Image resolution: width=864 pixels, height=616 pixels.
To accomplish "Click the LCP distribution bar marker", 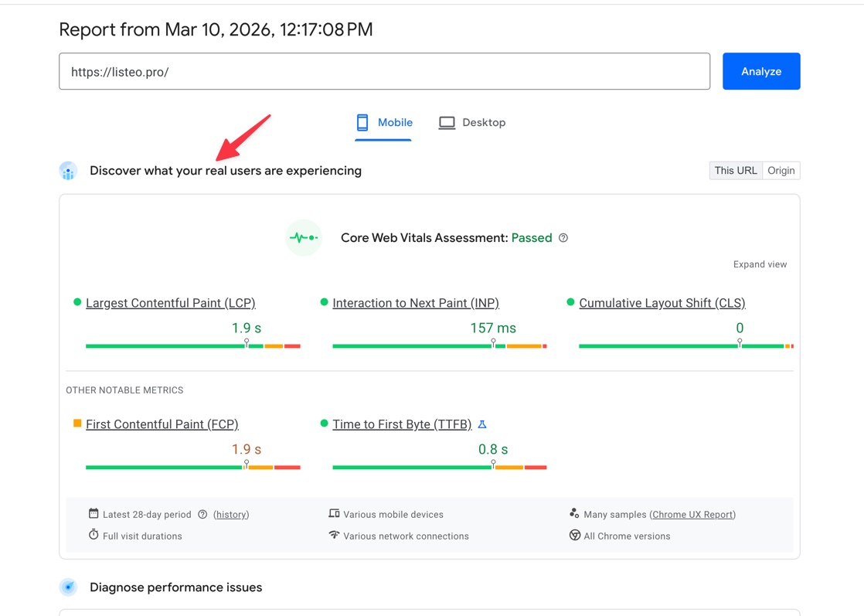I will (247, 342).
